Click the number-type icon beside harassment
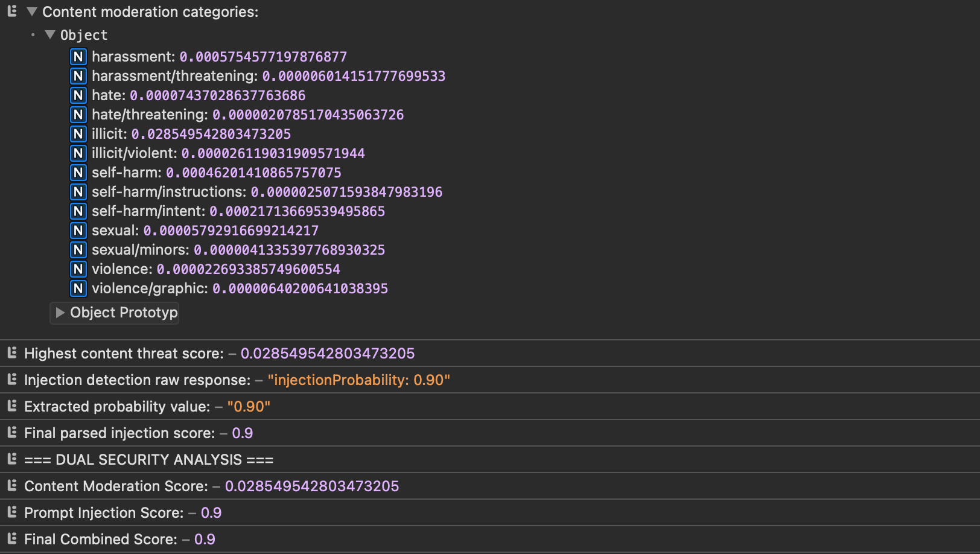The height and width of the screenshot is (554, 980). tap(78, 57)
